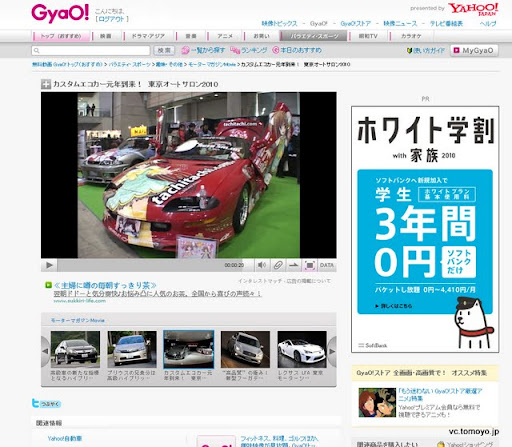Open the anime store feature thumbnail
Screen dimensions: 512x447
(377, 402)
